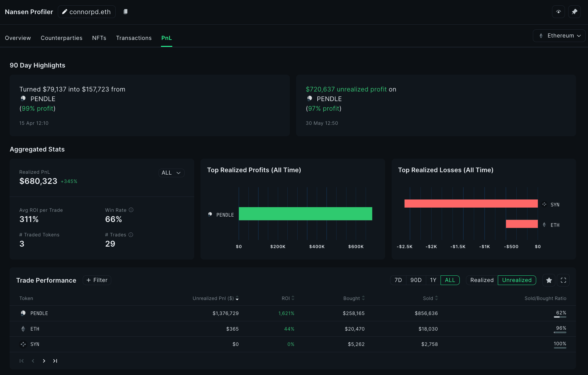
Task: Click the star favorite icon in Trade Performance
Action: (549, 280)
